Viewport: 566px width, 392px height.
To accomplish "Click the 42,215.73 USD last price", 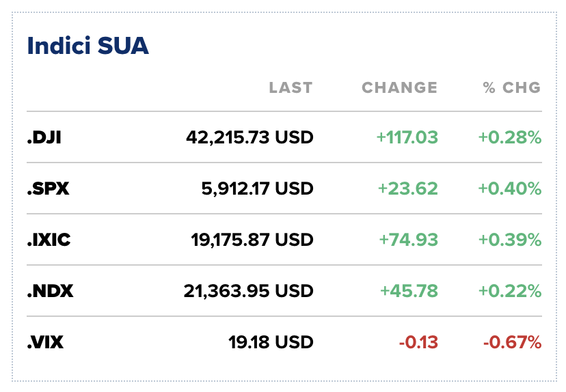I will [x=250, y=137].
